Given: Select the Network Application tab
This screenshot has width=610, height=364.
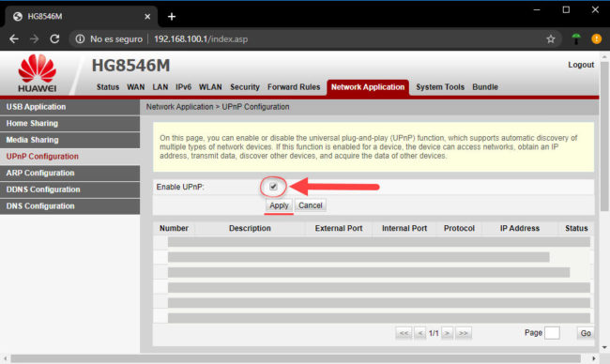Looking at the screenshot, I should (x=368, y=87).
